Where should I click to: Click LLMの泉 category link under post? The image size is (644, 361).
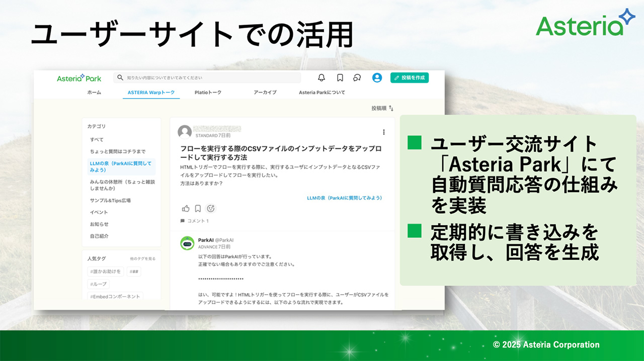click(345, 198)
